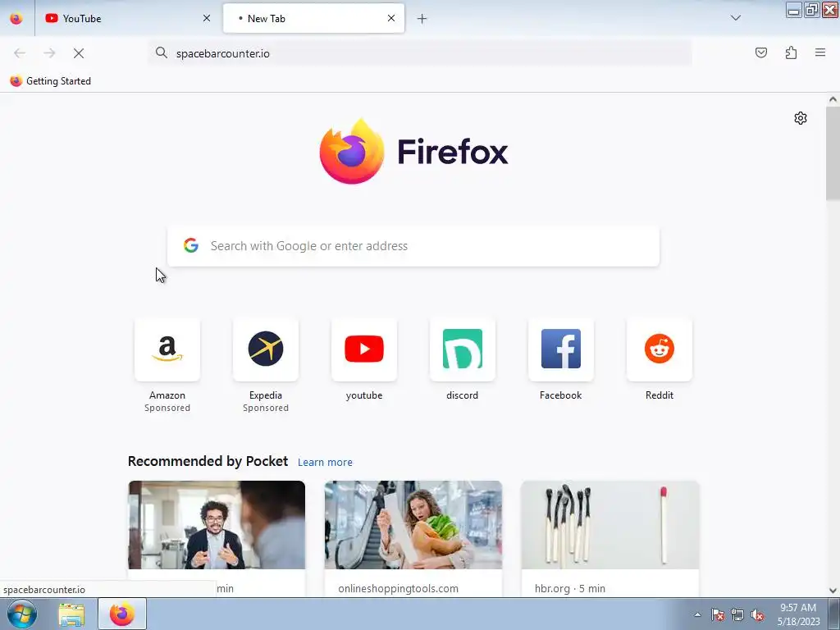840x630 pixels.
Task: Click Recommended by Pocket heading
Action: tap(208, 461)
